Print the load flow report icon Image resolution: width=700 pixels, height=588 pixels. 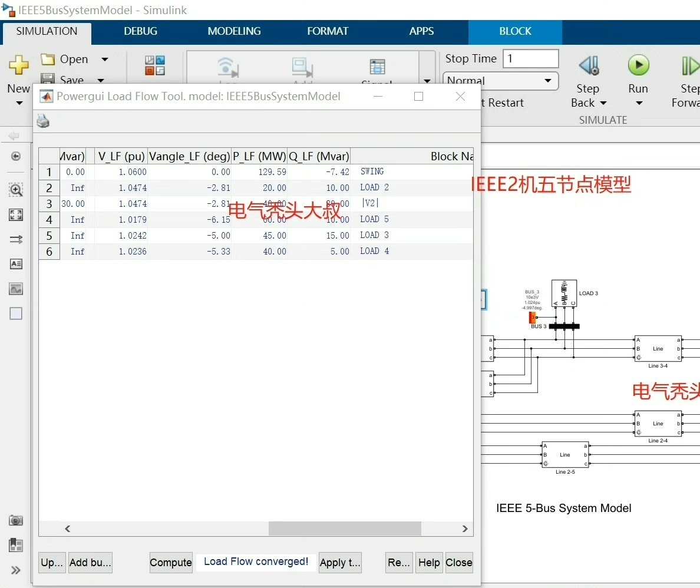43,121
